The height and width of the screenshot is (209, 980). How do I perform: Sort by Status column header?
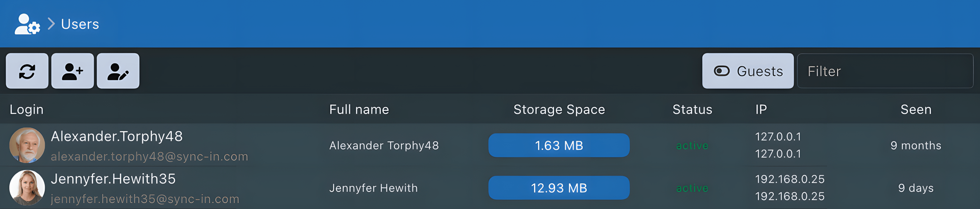coord(692,110)
